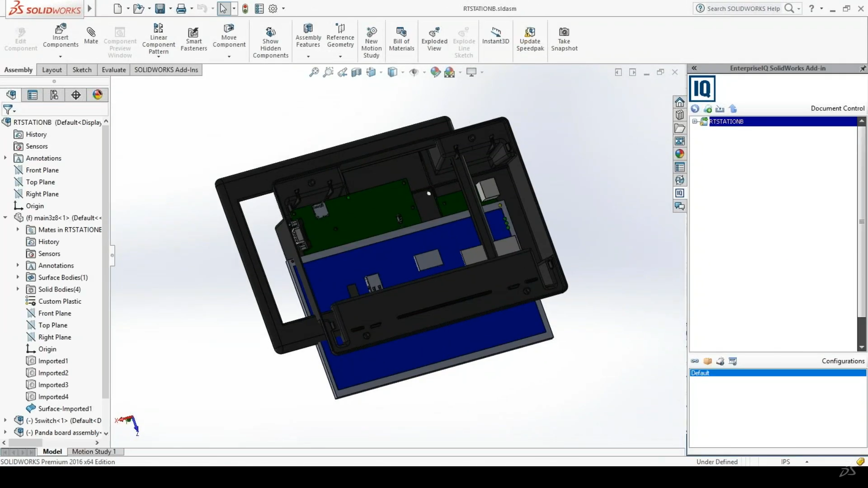Viewport: 868px width, 488px height.
Task: Open SOLIDWORKS Resources home icon in task pane
Action: click(x=679, y=102)
